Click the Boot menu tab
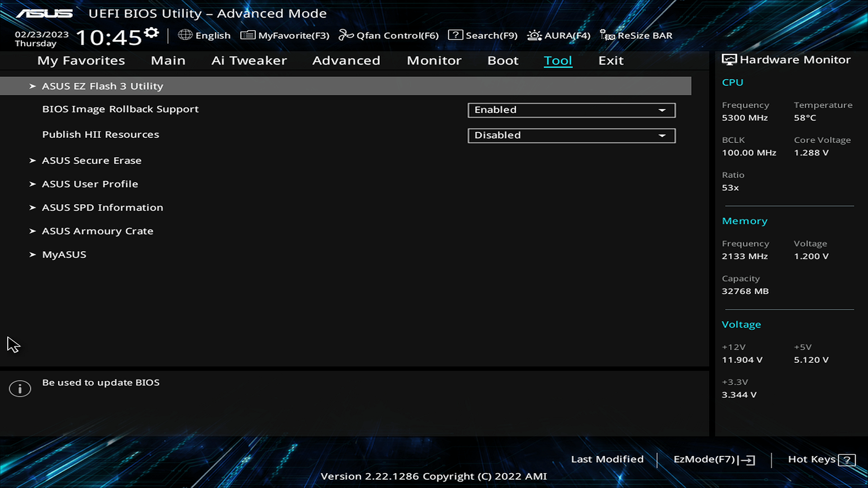Viewport: 868px width, 488px height. 503,60
